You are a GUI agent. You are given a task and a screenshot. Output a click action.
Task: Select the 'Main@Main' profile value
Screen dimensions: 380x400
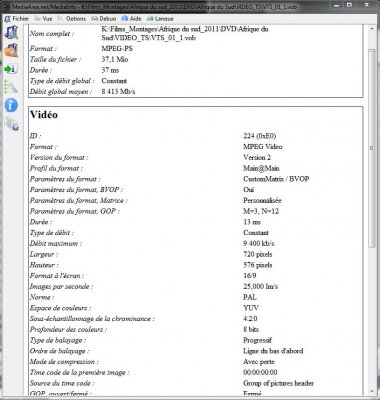click(x=261, y=168)
